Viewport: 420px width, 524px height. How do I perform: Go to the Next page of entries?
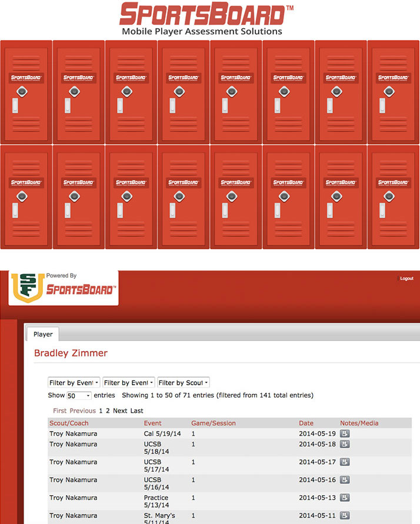point(119,410)
